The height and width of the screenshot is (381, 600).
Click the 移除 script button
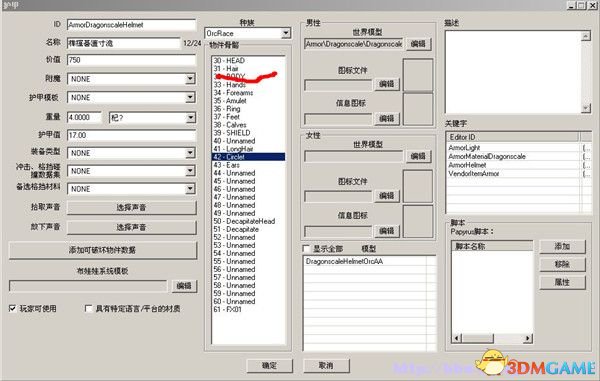pyautogui.click(x=562, y=264)
